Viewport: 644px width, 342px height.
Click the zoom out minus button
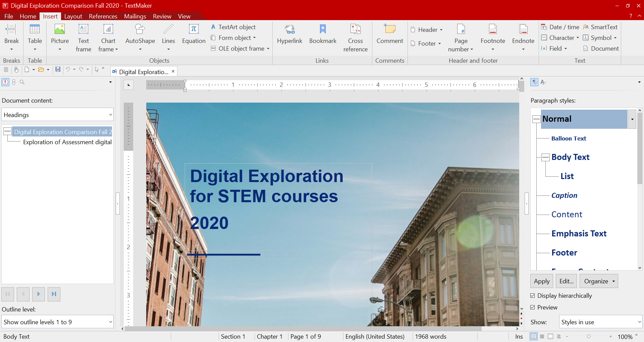coord(567,336)
